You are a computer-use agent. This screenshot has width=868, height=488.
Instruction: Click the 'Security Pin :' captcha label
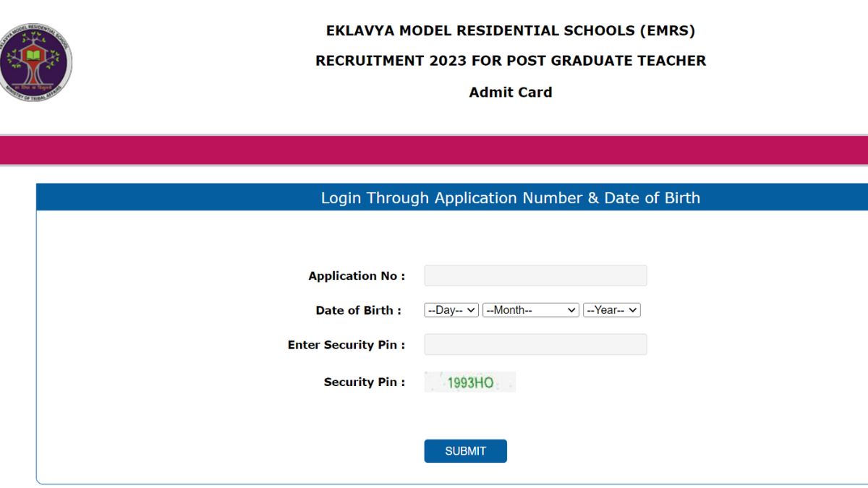coord(365,382)
